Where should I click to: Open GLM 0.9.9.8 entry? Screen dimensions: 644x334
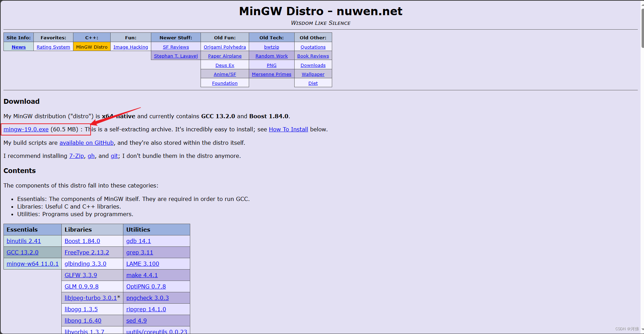click(x=82, y=286)
